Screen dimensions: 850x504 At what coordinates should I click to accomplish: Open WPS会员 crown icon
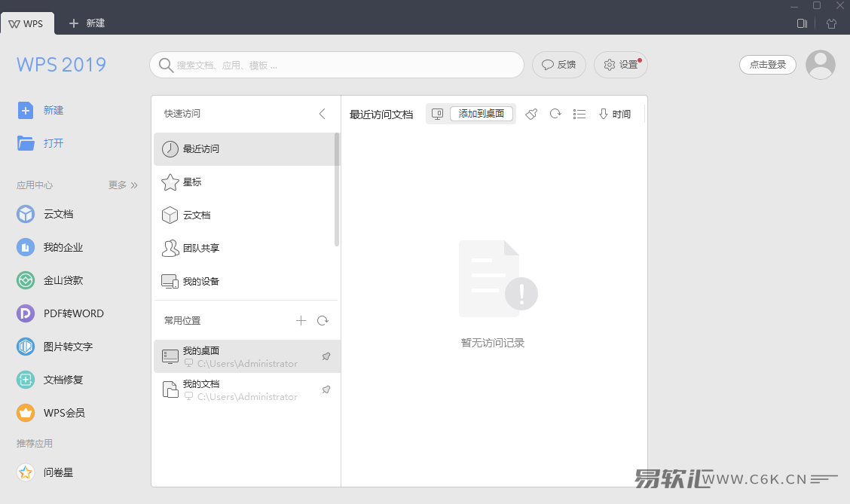tap(26, 412)
